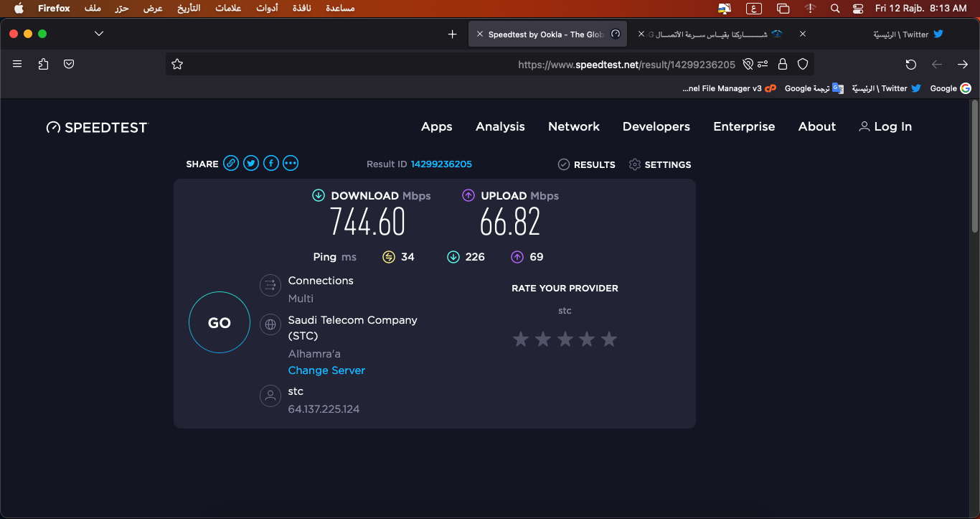Open the Apple menu

(19, 9)
